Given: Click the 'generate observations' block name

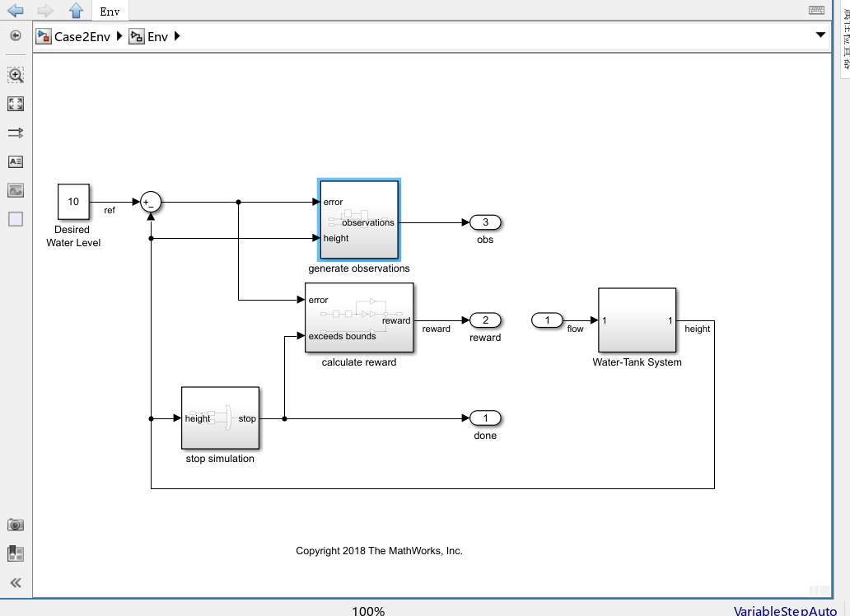Looking at the screenshot, I should point(359,268).
